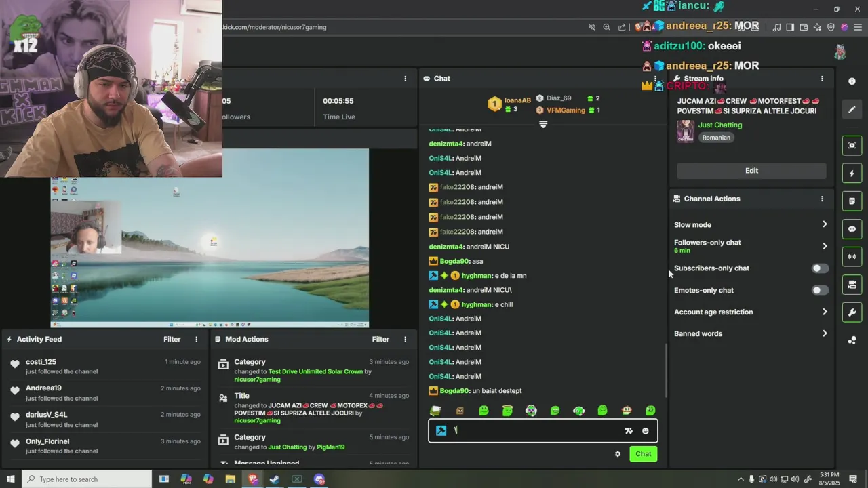The image size is (868, 488).
Task: Click Windows taskbar search box
Action: coord(87,479)
